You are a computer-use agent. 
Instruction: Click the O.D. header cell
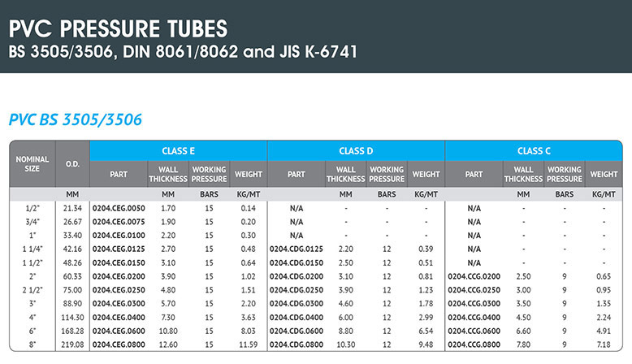tap(72, 164)
